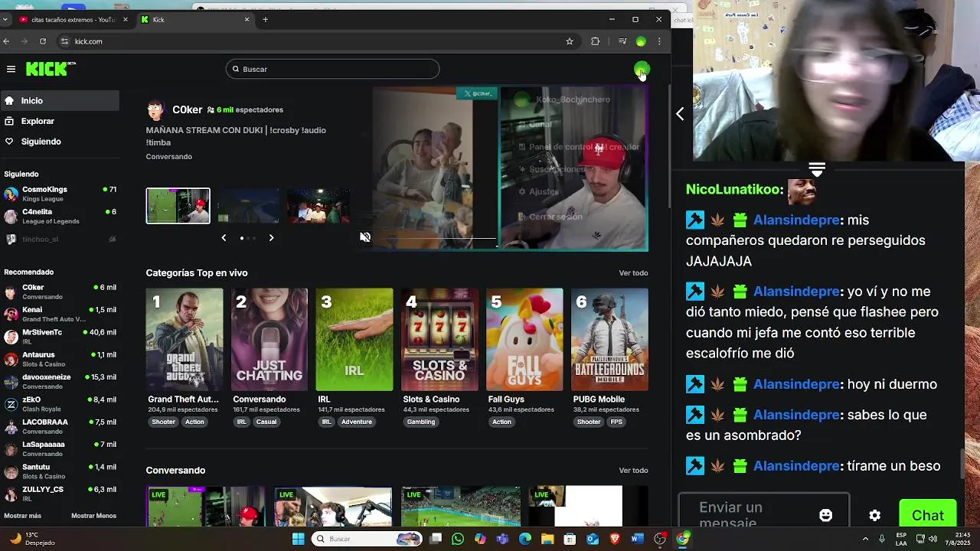This screenshot has height=551, width=980.
Task: Go to next featured stream with right arrow
Action: click(x=271, y=238)
